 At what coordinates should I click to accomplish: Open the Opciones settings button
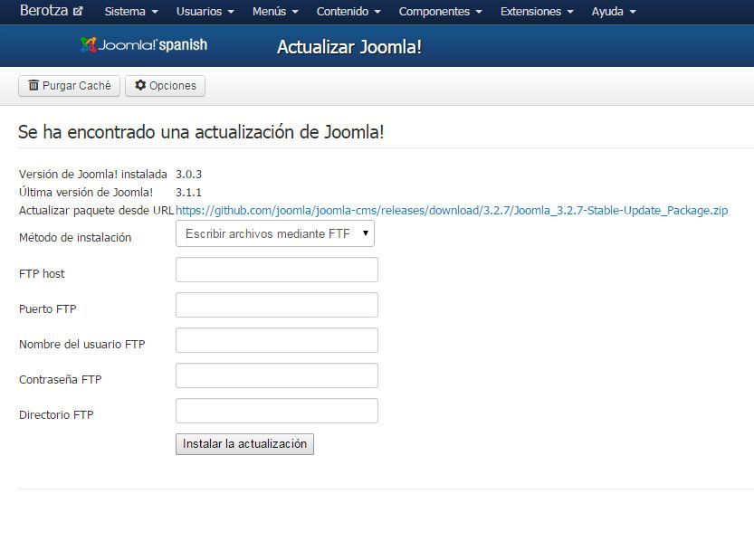[x=165, y=86]
